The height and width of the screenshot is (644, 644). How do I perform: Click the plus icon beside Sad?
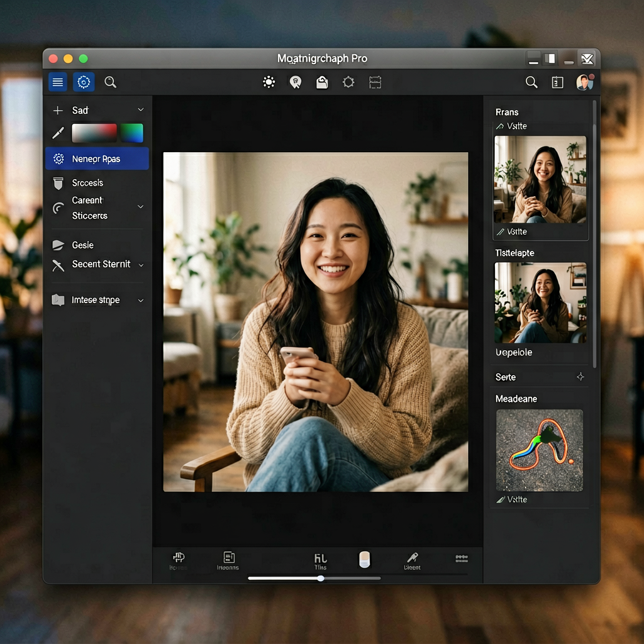(x=58, y=111)
